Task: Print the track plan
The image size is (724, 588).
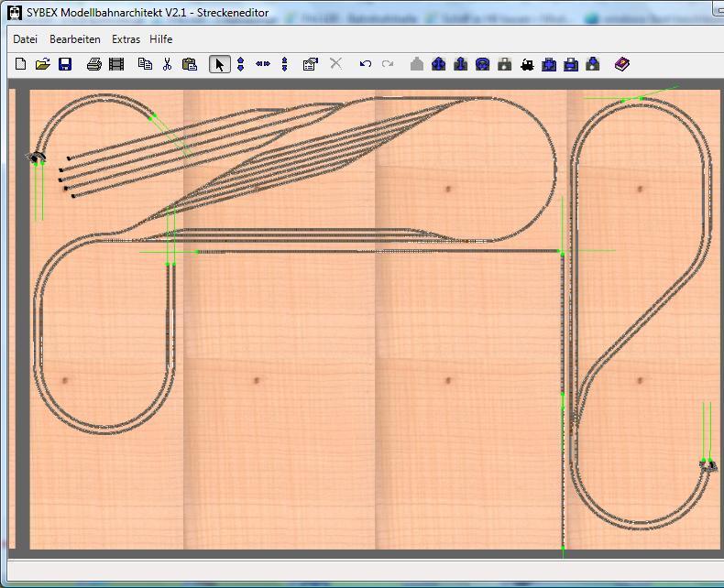Action: (x=93, y=64)
